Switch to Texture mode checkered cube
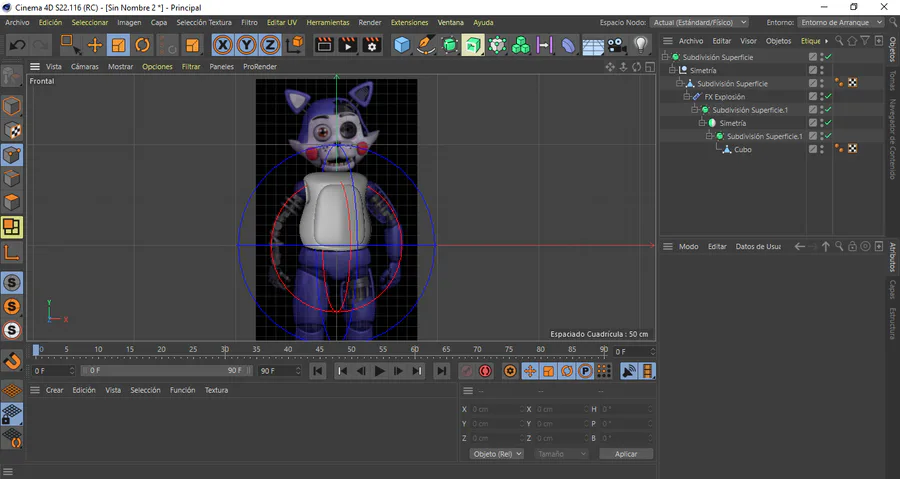The height and width of the screenshot is (479, 900). pos(11,131)
